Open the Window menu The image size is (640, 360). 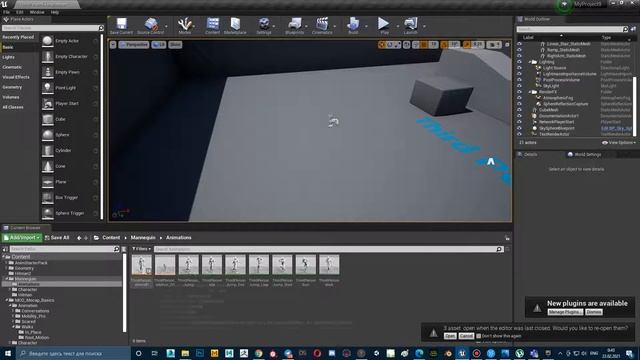[x=37, y=12]
